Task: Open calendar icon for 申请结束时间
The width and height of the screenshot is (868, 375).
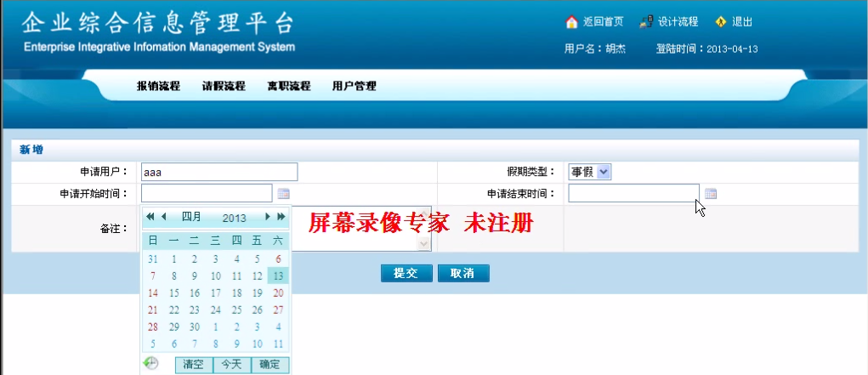Action: (711, 193)
